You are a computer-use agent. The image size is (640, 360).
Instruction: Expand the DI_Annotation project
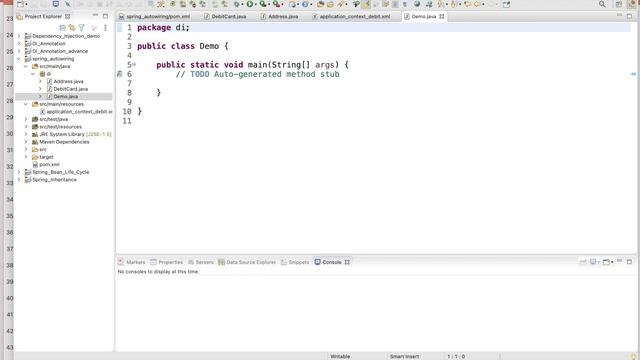coord(19,43)
